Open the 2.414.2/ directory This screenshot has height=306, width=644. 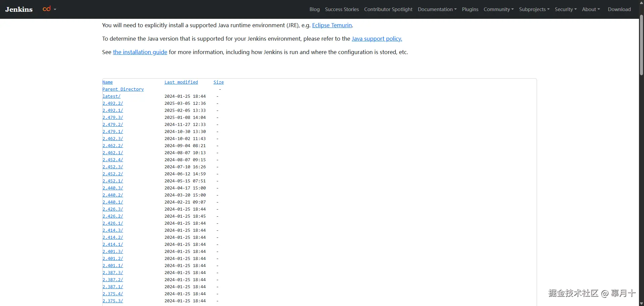113,237
